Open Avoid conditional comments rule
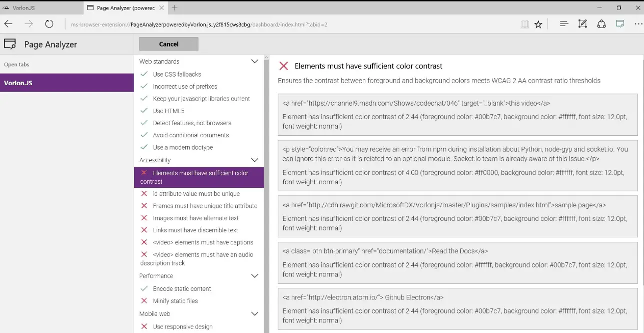This screenshot has height=333, width=644. (191, 135)
